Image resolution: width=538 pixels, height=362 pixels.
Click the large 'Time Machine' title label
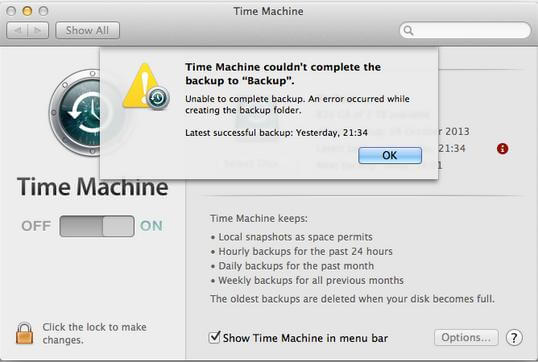tap(93, 187)
